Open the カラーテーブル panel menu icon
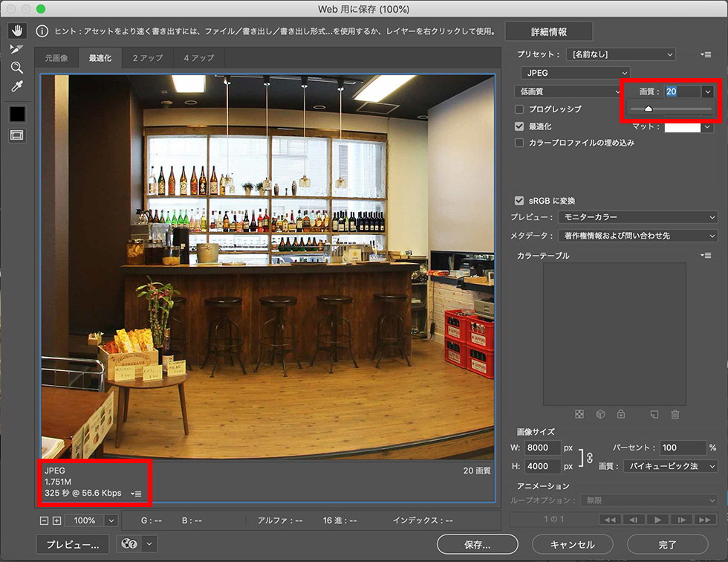 coord(705,256)
